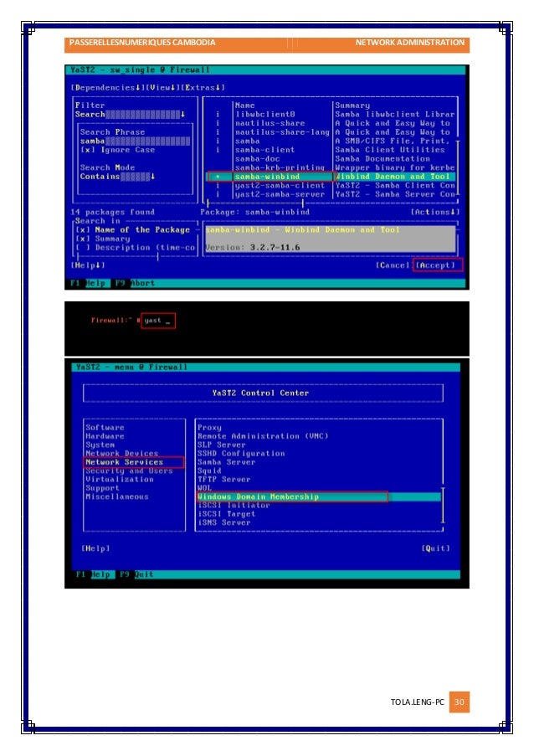Open the Squid module
The height and width of the screenshot is (756, 534).
[209, 471]
